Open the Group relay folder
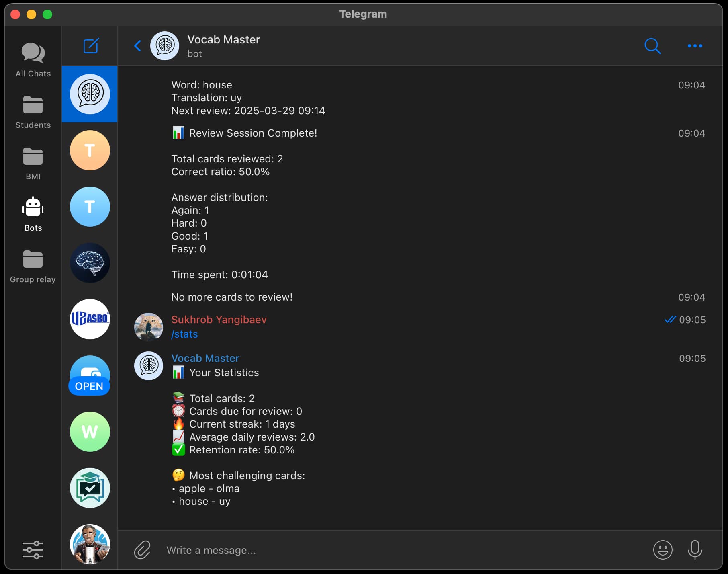This screenshot has width=728, height=574. 33,266
